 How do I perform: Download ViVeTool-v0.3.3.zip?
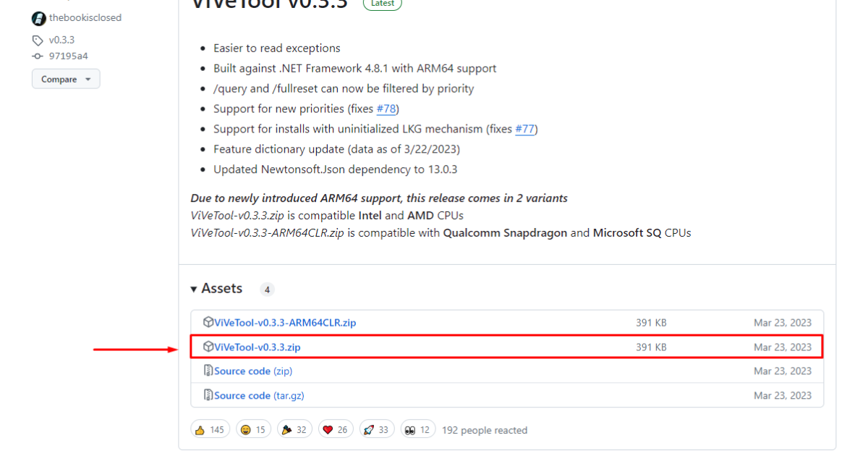(258, 347)
